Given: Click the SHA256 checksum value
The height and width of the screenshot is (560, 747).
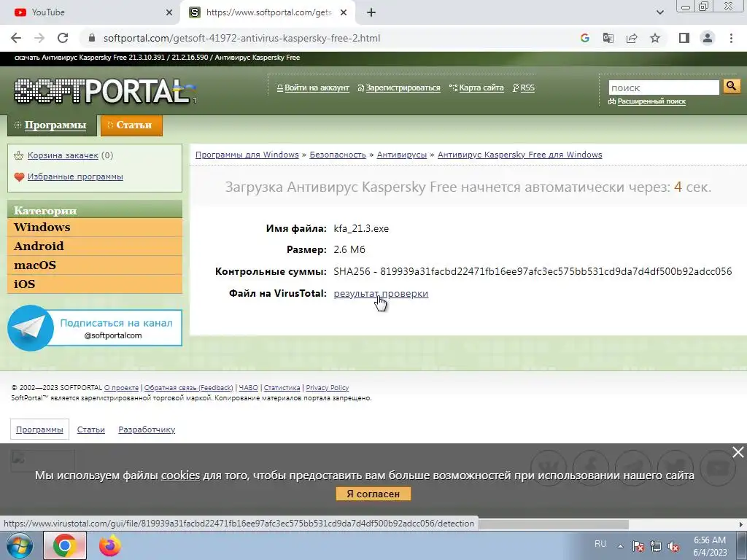Looking at the screenshot, I should pos(555,271).
